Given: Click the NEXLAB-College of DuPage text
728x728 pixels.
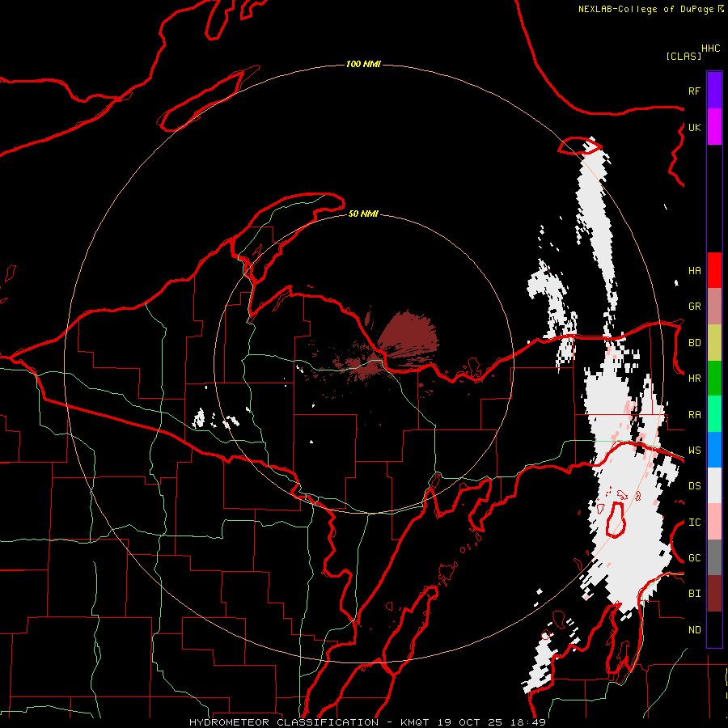Looking at the screenshot, I should point(647,9).
